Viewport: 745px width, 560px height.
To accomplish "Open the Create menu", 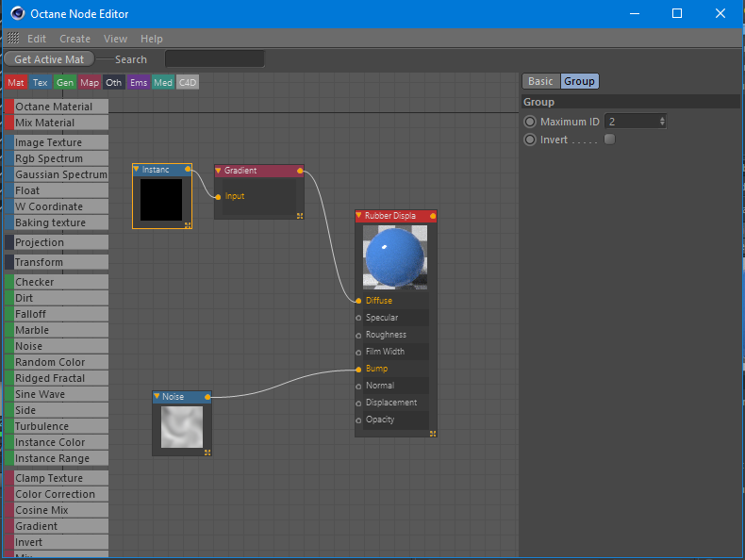I will 75,39.
